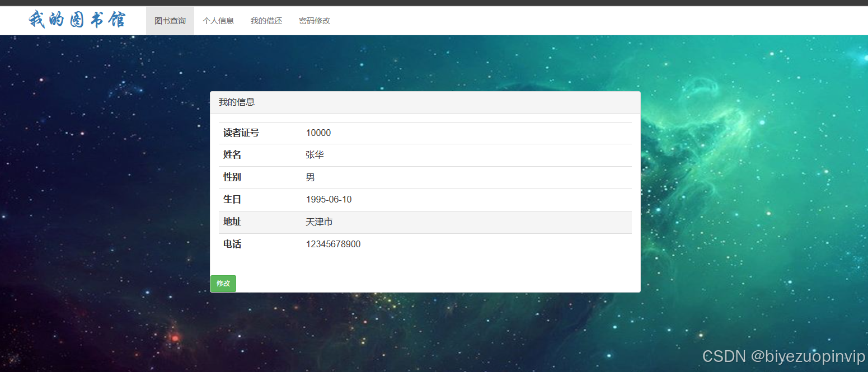Click the gender value 男
Screen dimensions: 868x372
click(x=309, y=177)
